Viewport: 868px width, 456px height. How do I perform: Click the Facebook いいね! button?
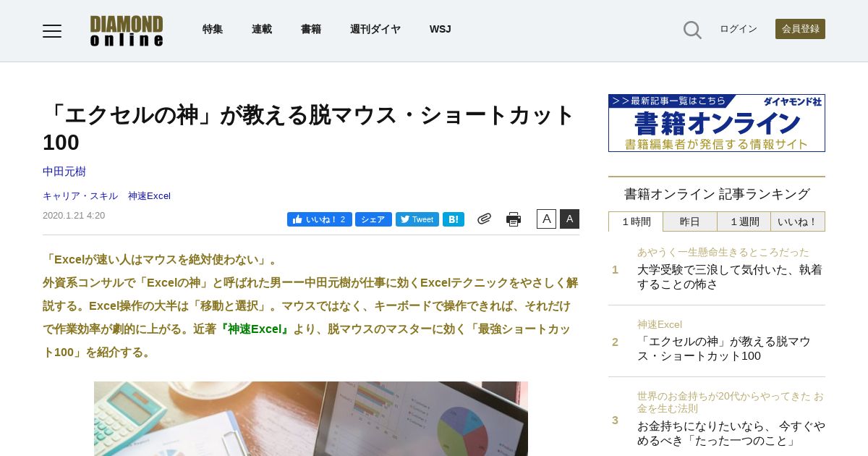point(320,219)
